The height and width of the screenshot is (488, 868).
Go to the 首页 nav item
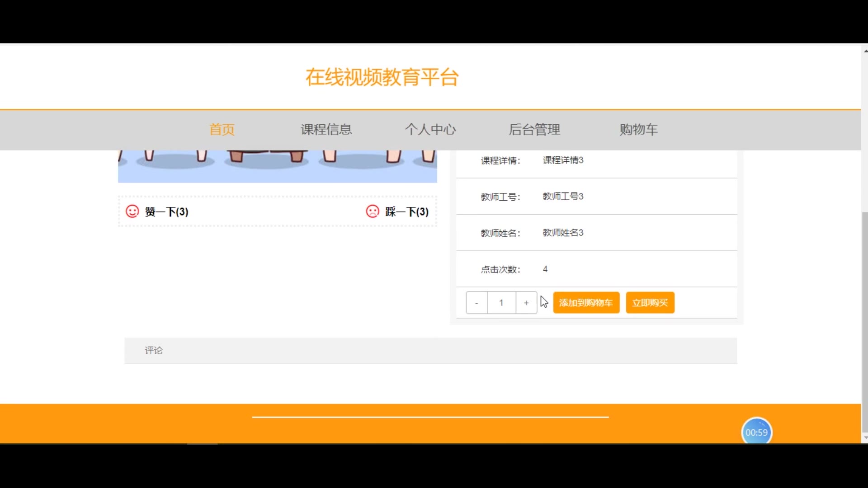pyautogui.click(x=222, y=130)
